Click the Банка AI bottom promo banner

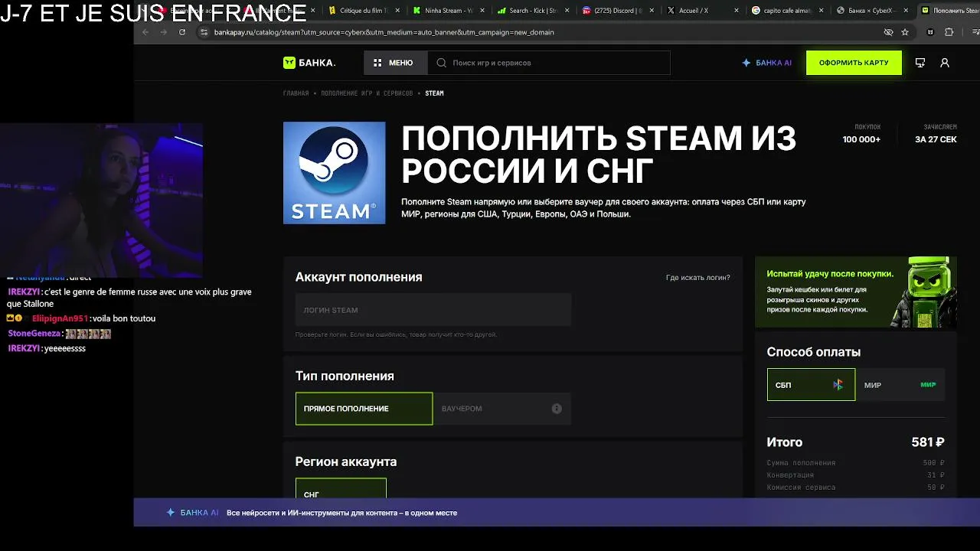(557, 513)
